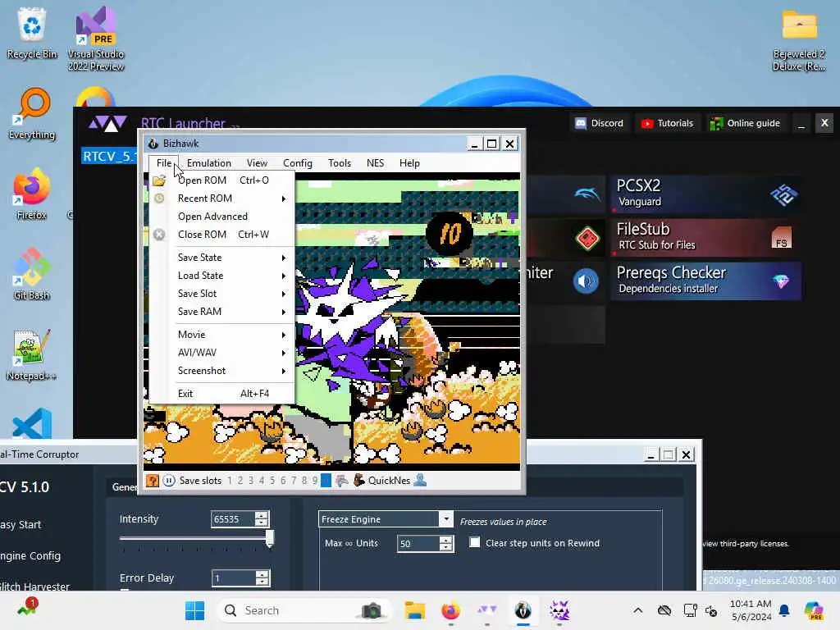
Task: Expand the Load State submenu
Action: tap(221, 276)
